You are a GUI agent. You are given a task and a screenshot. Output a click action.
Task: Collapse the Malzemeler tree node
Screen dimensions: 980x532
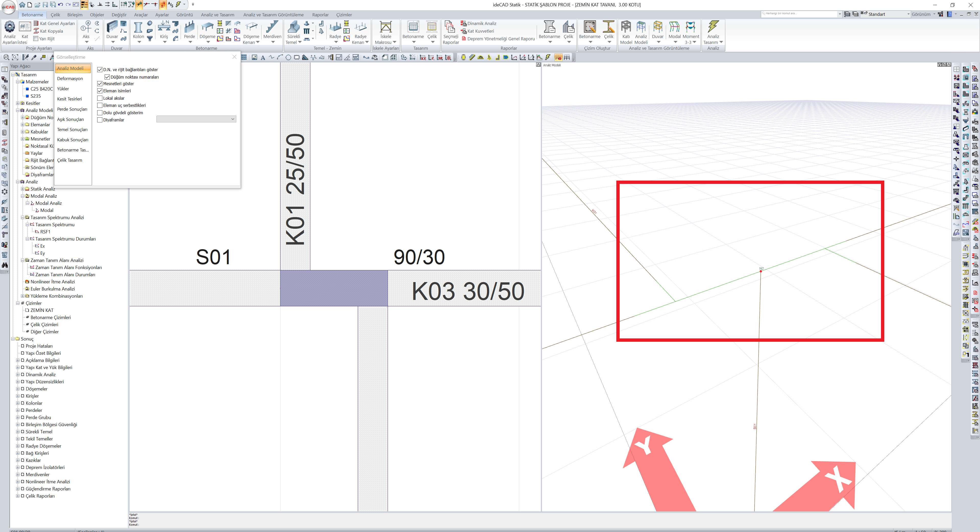click(18, 82)
